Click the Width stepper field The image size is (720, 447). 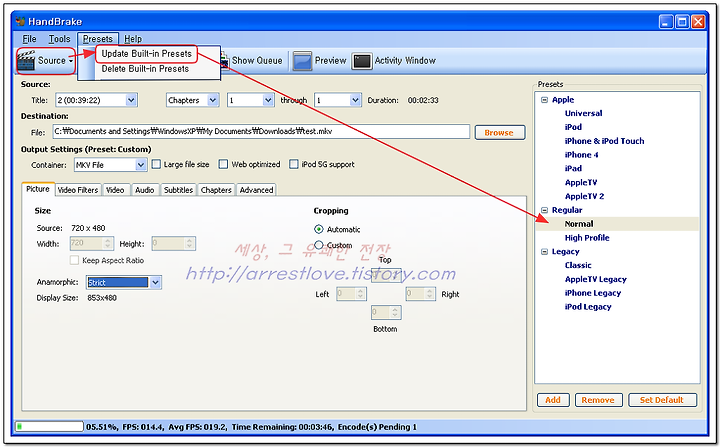(x=91, y=243)
